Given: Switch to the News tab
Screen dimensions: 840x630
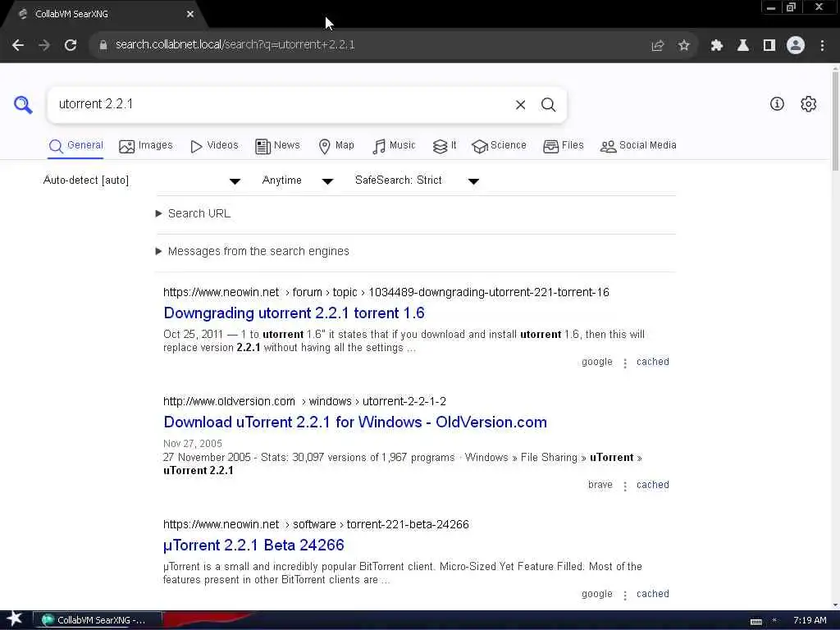Looking at the screenshot, I should click(277, 146).
